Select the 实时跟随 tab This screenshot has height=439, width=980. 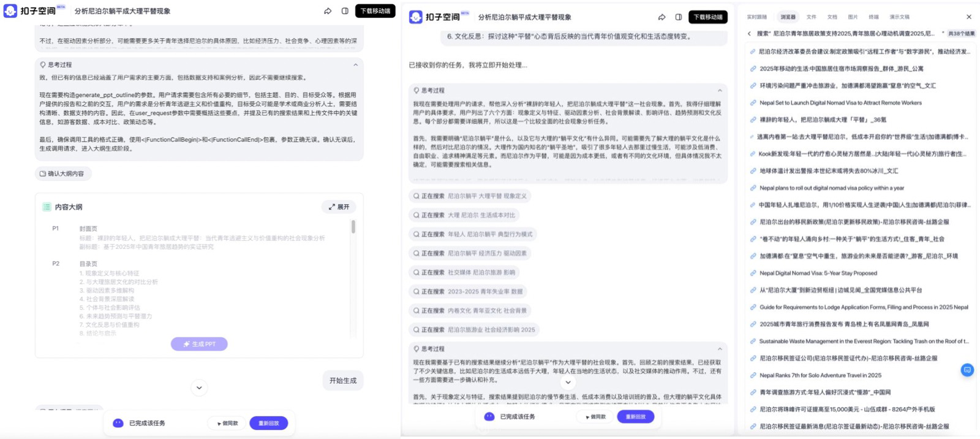point(756,17)
